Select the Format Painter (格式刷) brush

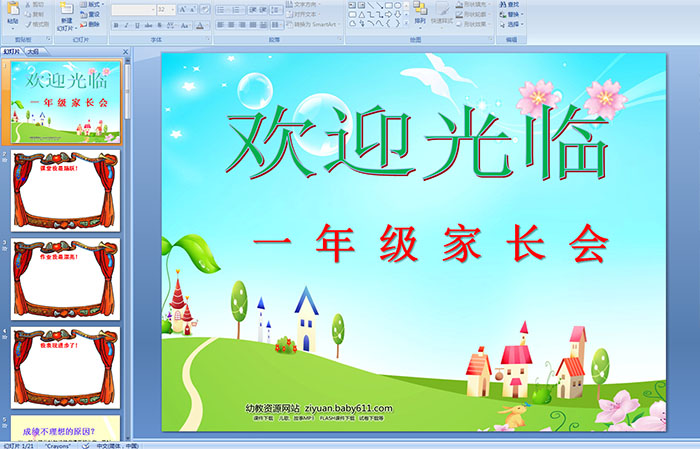(28, 24)
